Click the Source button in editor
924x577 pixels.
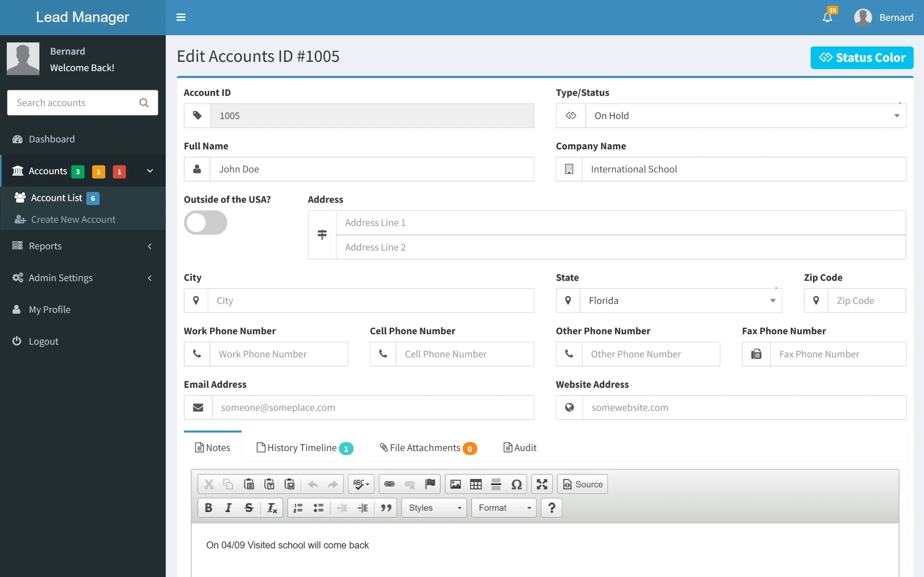point(583,484)
